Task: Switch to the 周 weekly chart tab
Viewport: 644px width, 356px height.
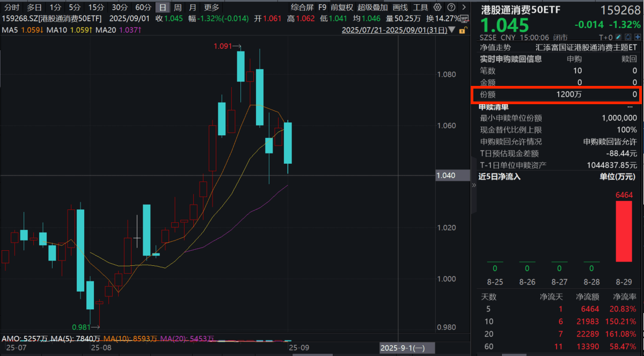Action: point(177,8)
